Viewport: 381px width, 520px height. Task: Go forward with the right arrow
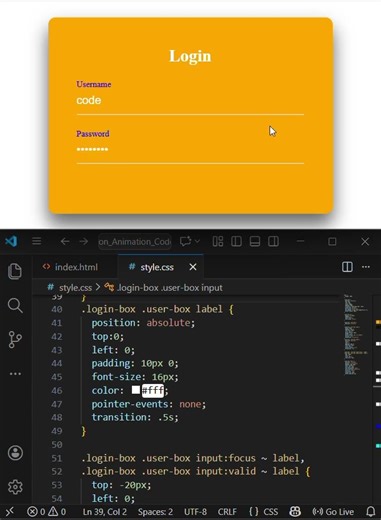pos(84,241)
